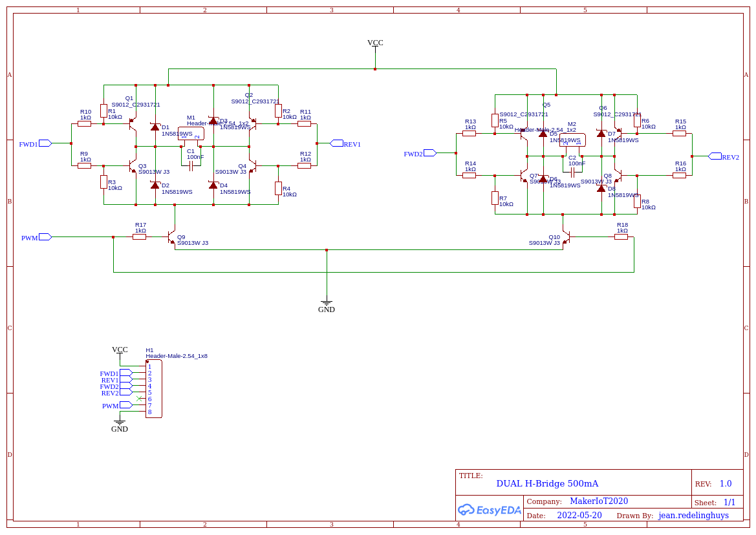Click the FWD2 input port symbol
This screenshot has height=535, width=756.
430,153
